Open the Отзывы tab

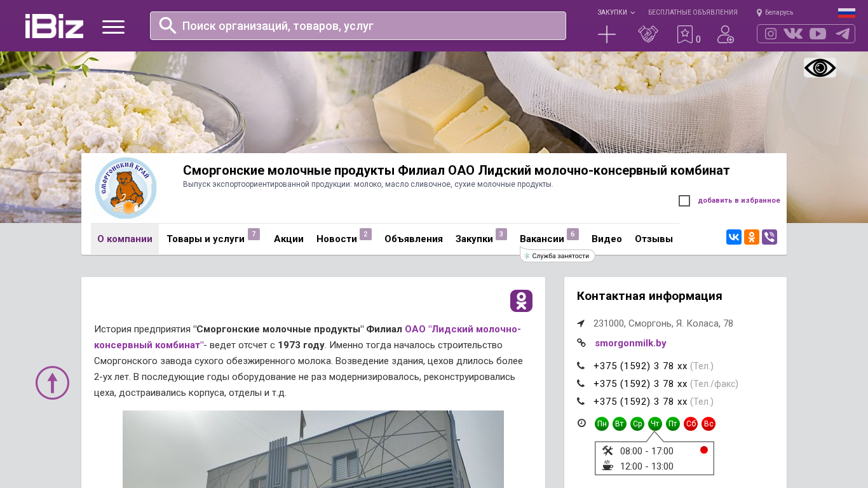(654, 239)
